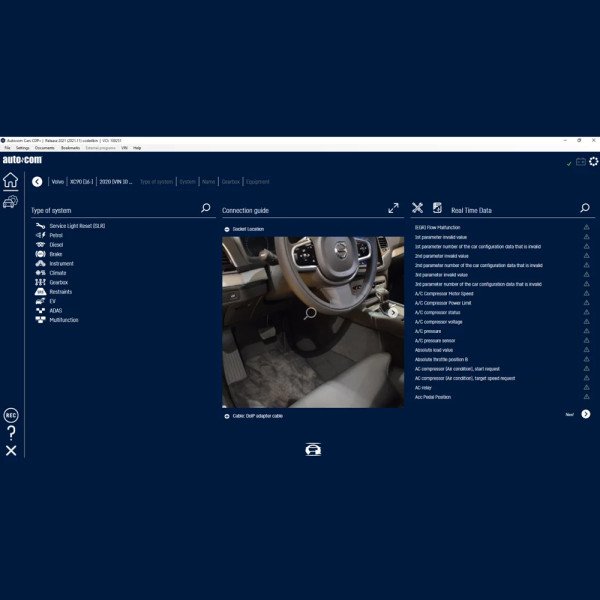Click the wrench tools icon beside Real Time Data
This screenshot has width=600, height=600.
[418, 209]
